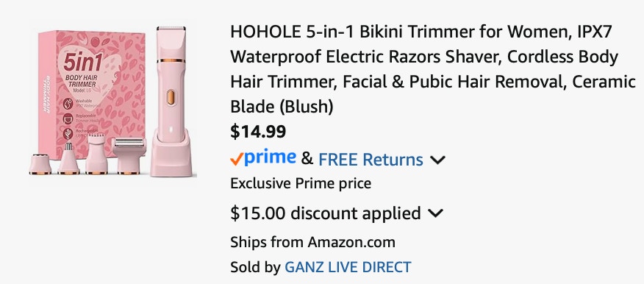
Task: Click the ceramic blade at the trimmer's top
Action: 171,30
